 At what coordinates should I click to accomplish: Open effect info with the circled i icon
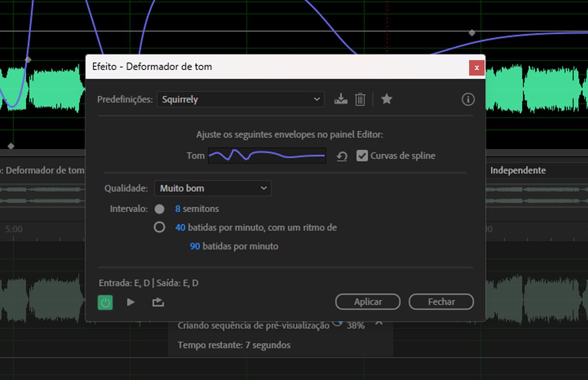468,99
